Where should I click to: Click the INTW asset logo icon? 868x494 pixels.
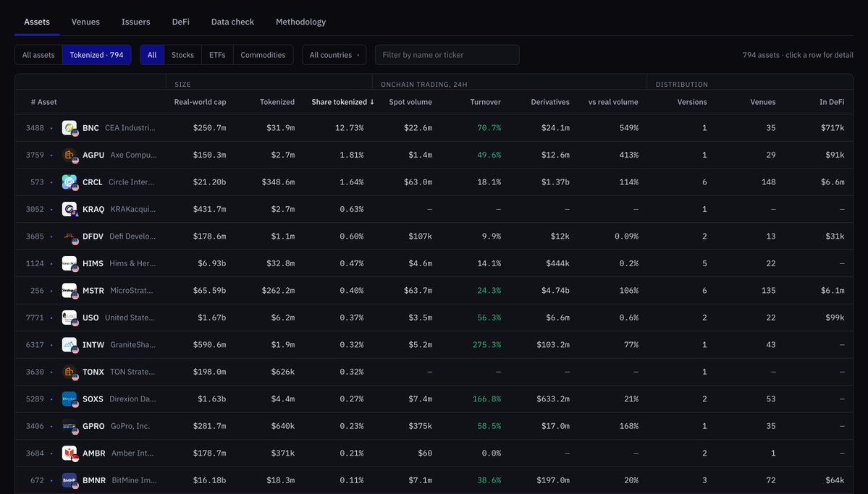click(69, 344)
